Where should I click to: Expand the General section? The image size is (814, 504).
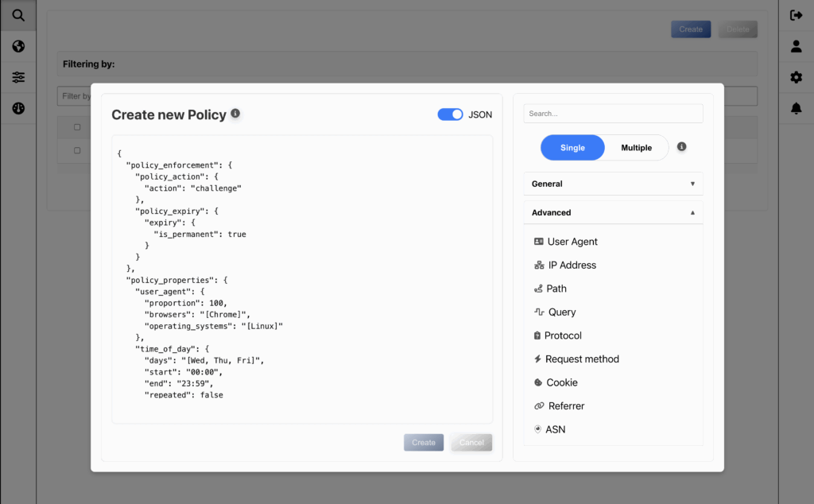[613, 184]
